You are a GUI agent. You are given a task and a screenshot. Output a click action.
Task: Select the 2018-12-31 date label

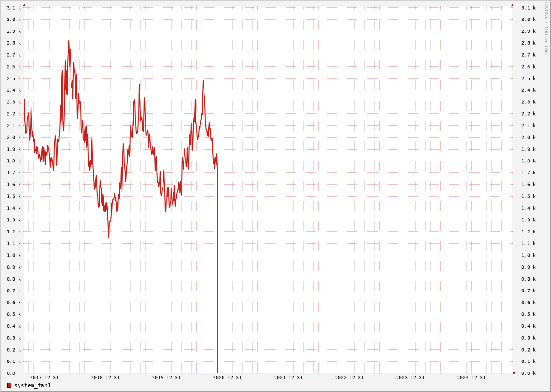point(105,378)
